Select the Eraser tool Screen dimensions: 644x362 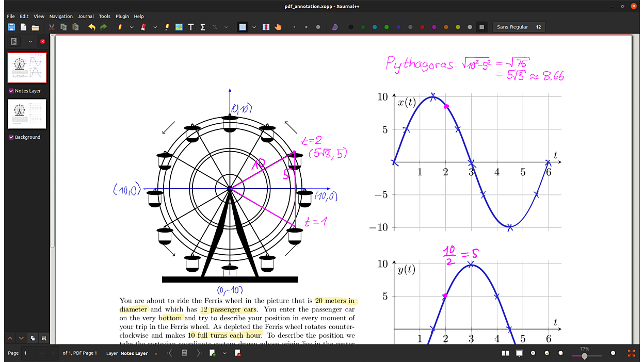click(143, 27)
